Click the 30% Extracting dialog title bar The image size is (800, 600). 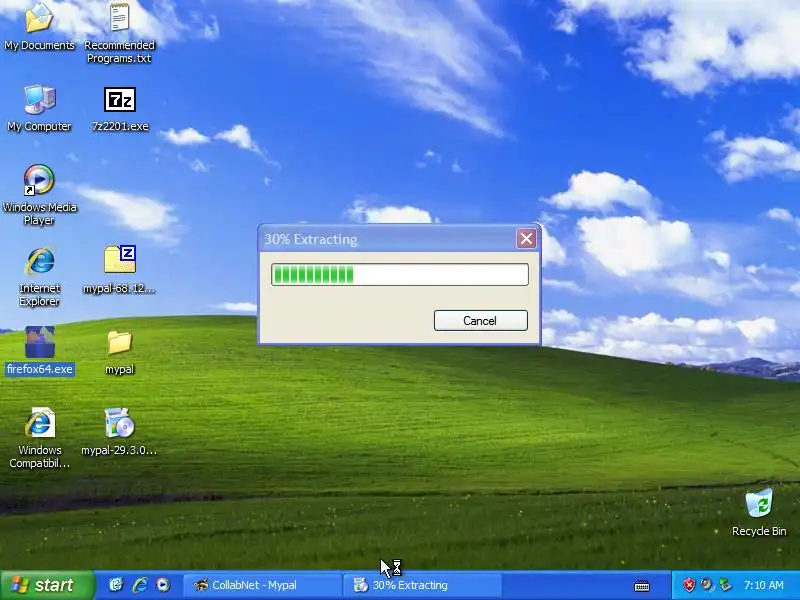388,239
